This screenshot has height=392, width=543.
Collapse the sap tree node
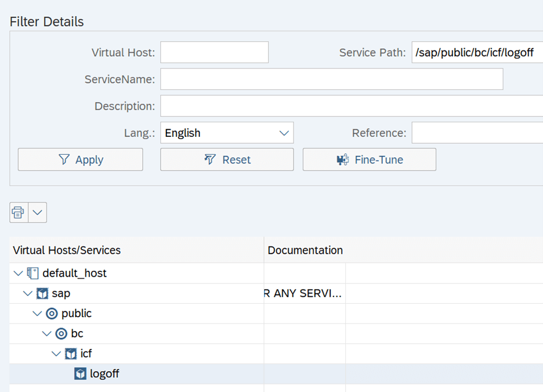pyautogui.click(x=28, y=293)
